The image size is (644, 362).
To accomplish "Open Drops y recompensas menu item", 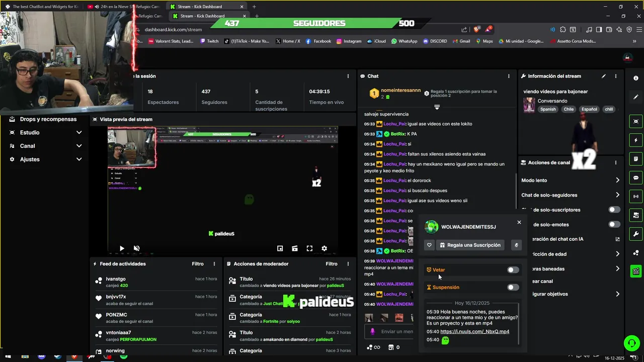I will [x=43, y=119].
